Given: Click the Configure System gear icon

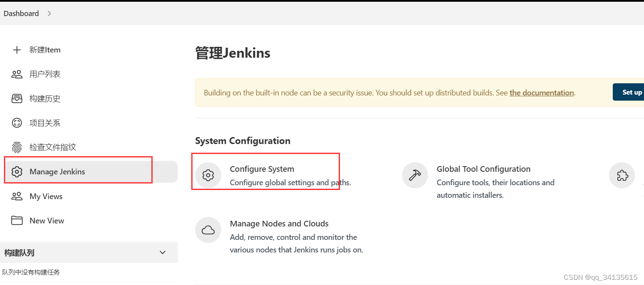Looking at the screenshot, I should pyautogui.click(x=209, y=176).
